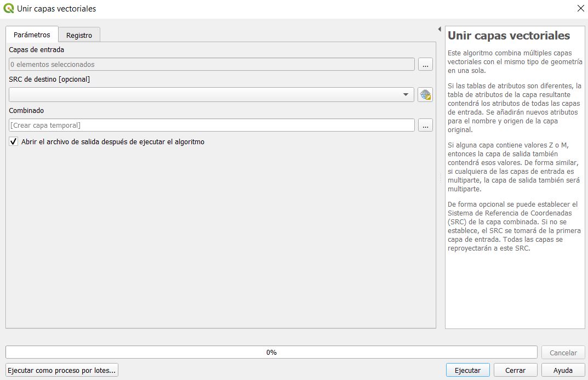Click 'Ejecutar como proceso por lotes...'
Image resolution: width=588 pixels, height=380 pixels.
[x=62, y=370]
